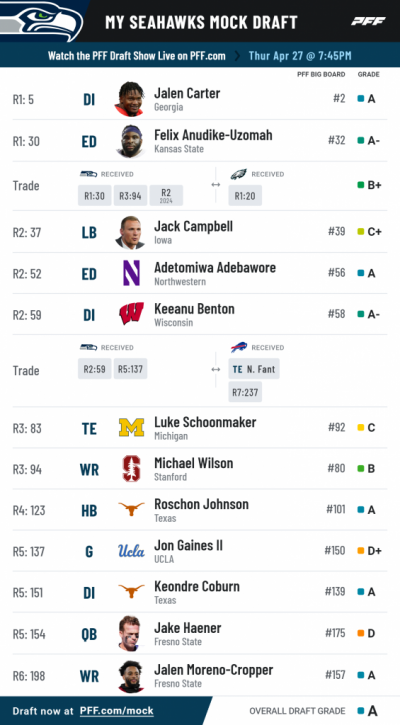Click the yellow C grade swatch for Schoonmaker
The width and height of the screenshot is (400, 725).
(361, 428)
